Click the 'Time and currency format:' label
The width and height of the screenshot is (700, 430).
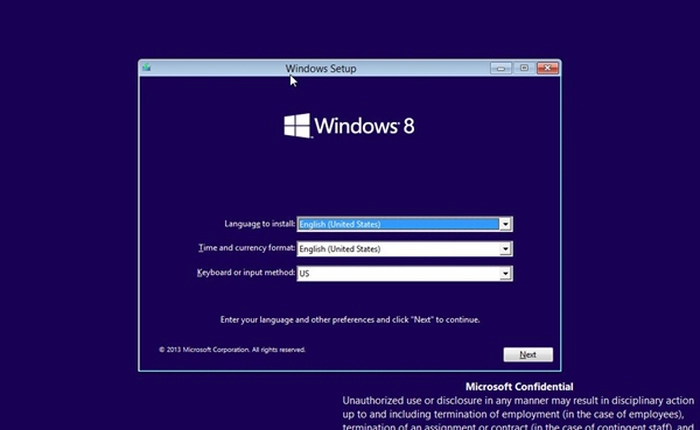coord(247,248)
